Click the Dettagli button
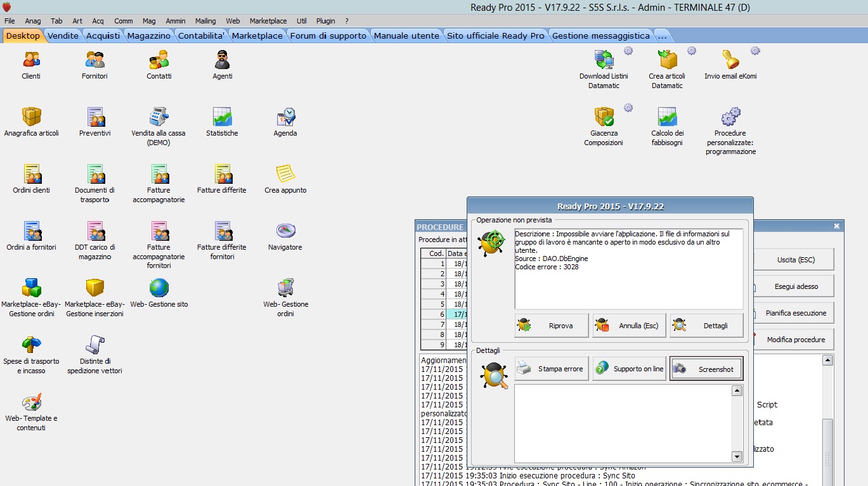 (707, 326)
